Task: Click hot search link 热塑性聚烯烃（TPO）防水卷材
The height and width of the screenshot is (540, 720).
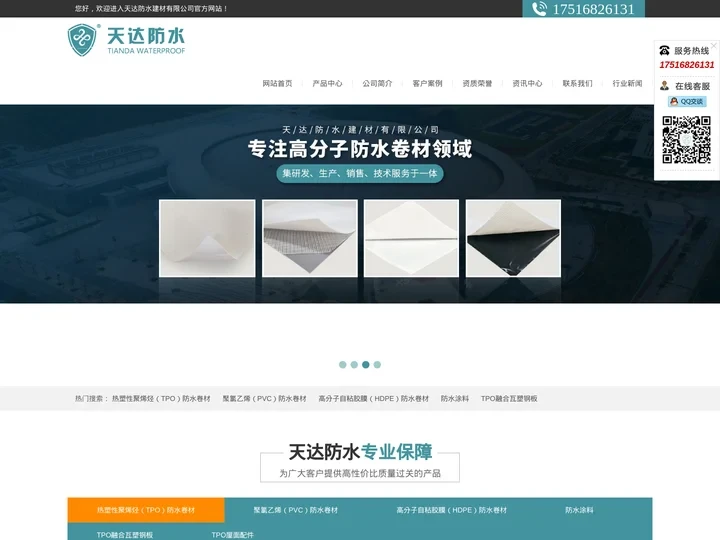Action: 161,399
